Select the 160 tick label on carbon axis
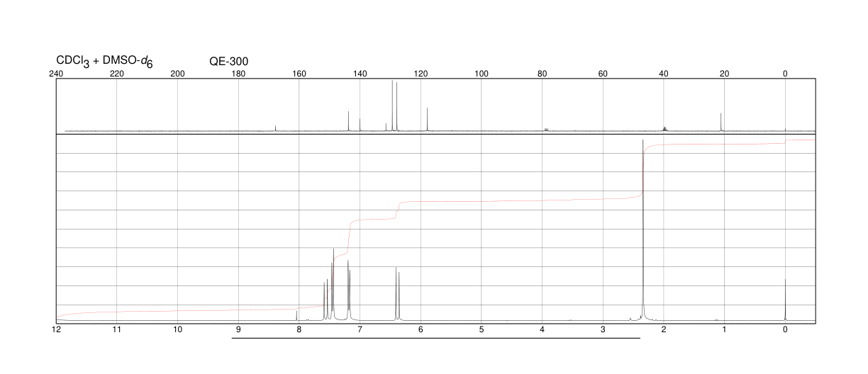 pyautogui.click(x=299, y=74)
